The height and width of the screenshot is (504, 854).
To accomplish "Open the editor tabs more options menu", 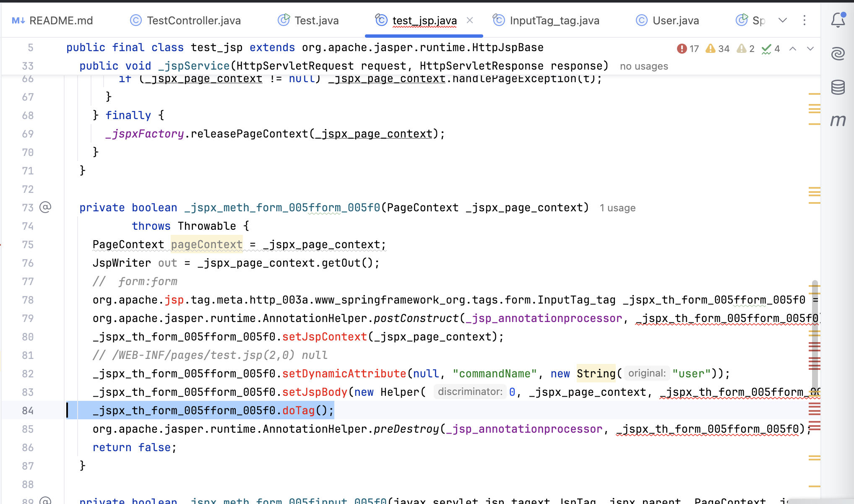I will coord(805,20).
